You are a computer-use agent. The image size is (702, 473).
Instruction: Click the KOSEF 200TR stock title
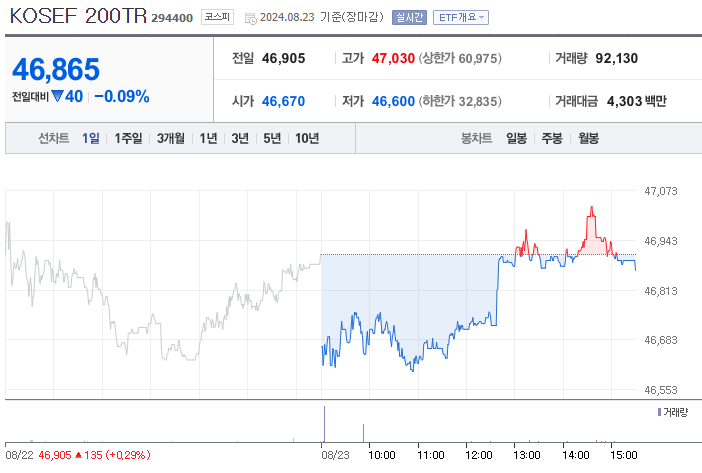click(x=78, y=16)
